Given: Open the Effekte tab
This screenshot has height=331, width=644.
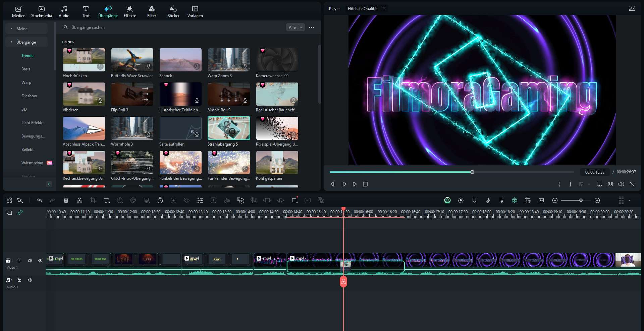Looking at the screenshot, I should pyautogui.click(x=129, y=12).
